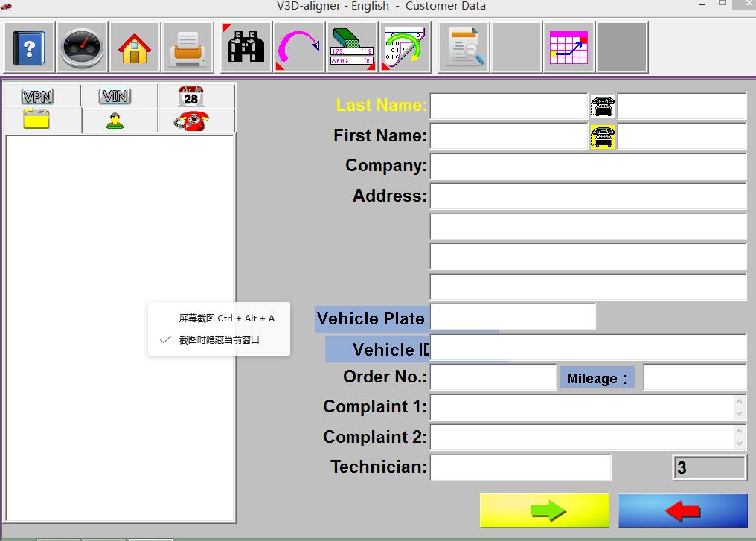Click the yellow phone icon beside First Name
Viewport: 756px width, 541px height.
(x=603, y=136)
